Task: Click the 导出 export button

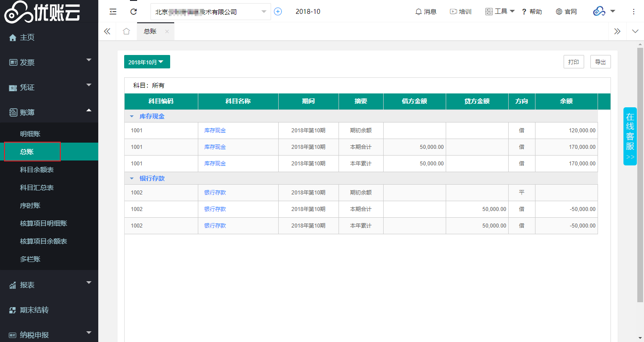Action: point(601,62)
